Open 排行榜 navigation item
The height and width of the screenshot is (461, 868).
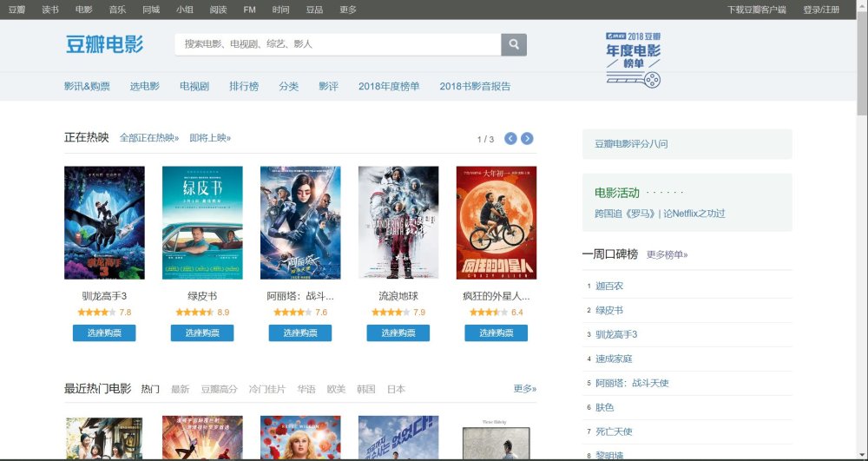244,86
